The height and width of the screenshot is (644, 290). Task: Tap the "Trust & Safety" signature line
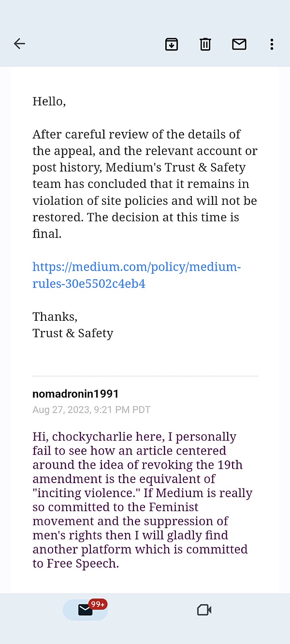(x=72, y=333)
